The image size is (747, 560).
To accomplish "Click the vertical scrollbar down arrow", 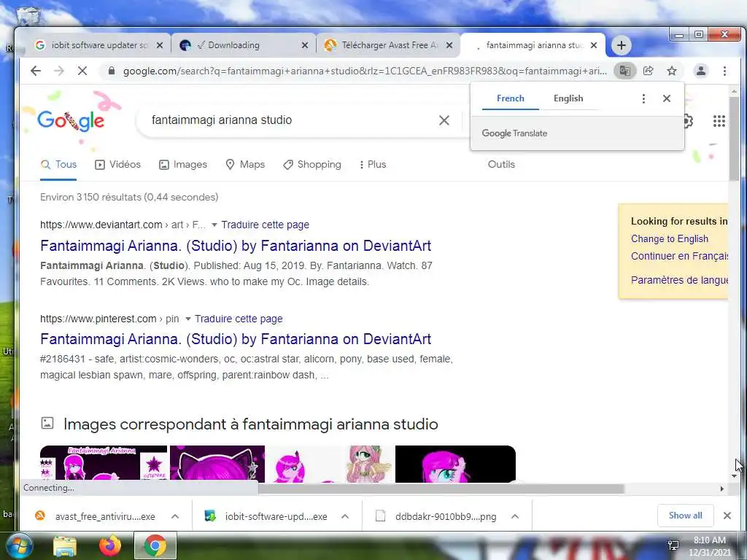I will coord(734,475).
